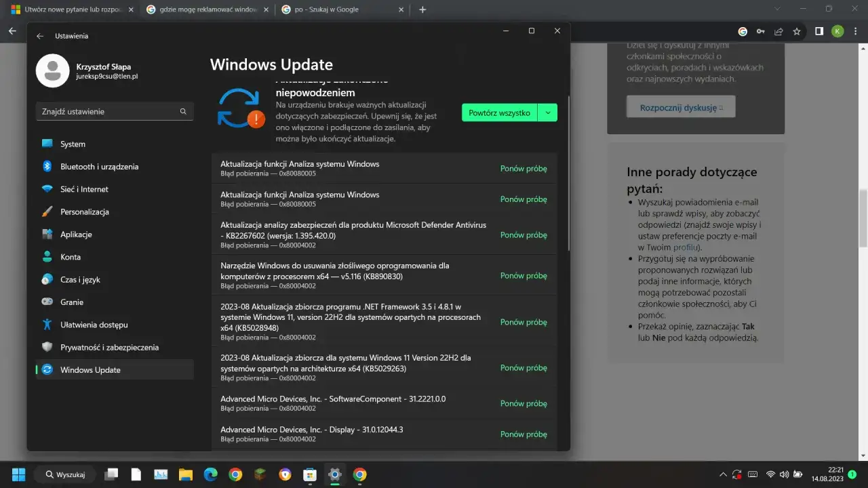The width and height of the screenshot is (868, 488).
Task: Click the Settings window vertical scrollbar
Action: [568, 173]
